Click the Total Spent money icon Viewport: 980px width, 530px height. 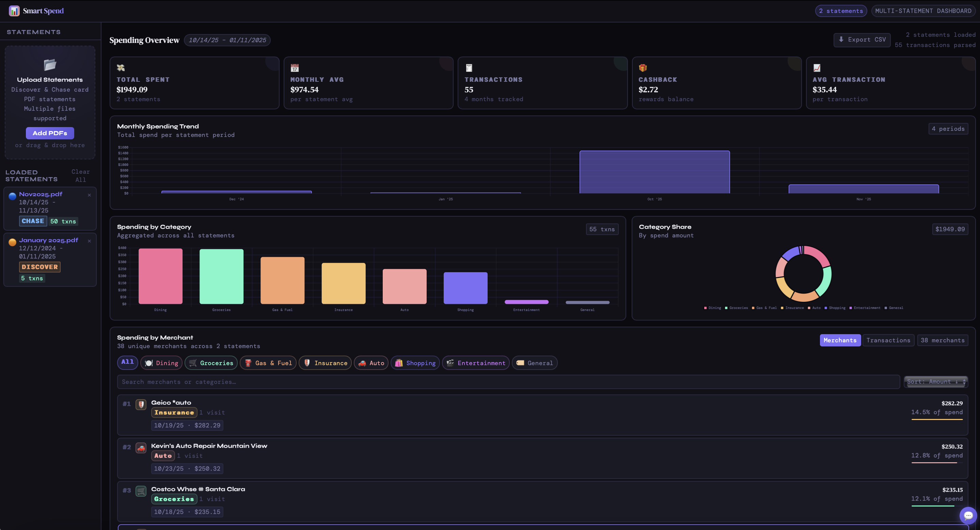pos(121,68)
